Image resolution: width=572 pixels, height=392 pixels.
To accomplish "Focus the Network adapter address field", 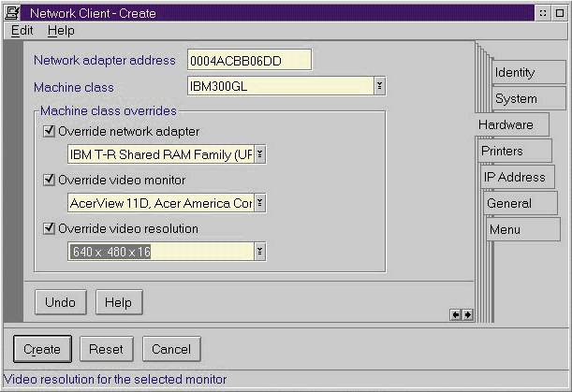I will [x=250, y=60].
